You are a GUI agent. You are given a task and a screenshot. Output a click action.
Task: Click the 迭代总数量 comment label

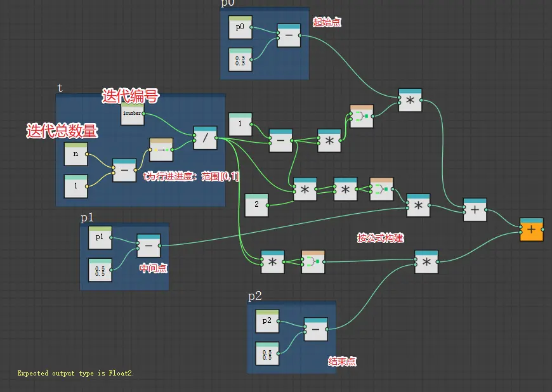[x=62, y=131]
